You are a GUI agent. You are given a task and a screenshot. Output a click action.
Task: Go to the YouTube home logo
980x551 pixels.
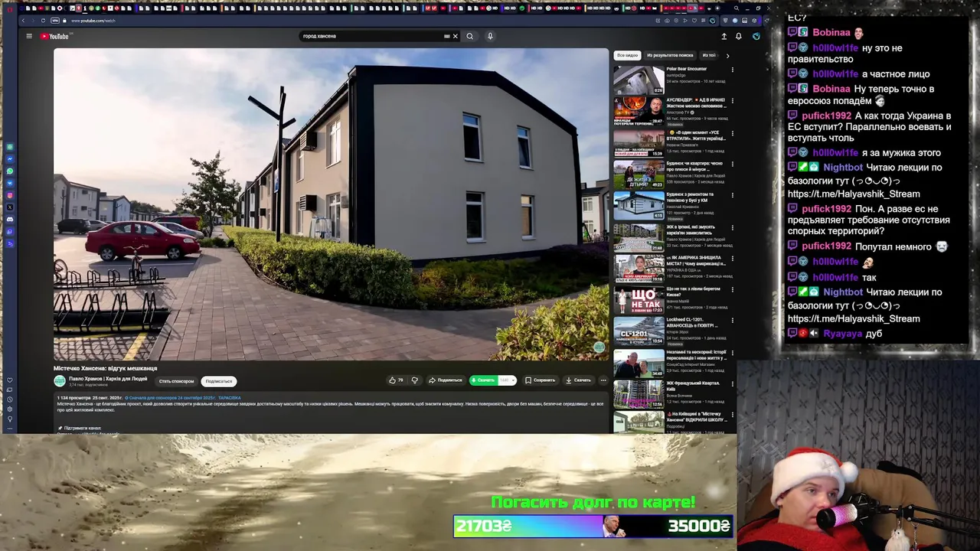54,36
